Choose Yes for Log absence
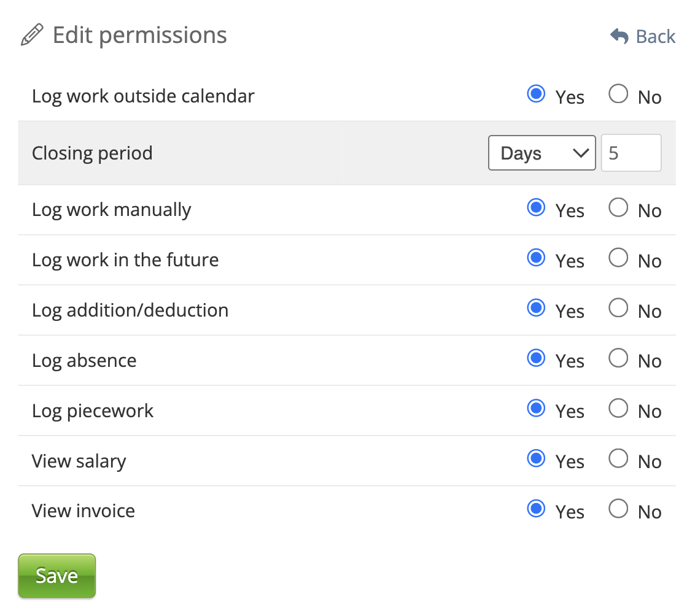Viewport: 695px width, 616px height. [x=536, y=358]
